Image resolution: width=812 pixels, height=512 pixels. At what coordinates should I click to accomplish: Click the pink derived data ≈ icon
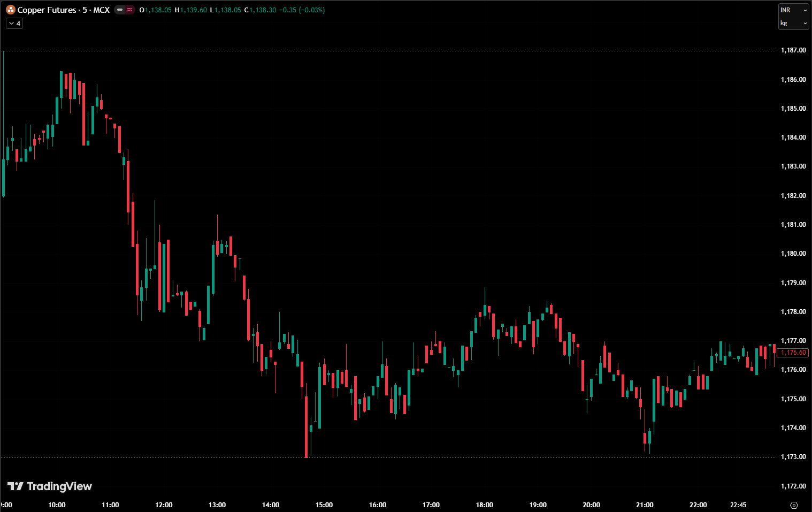click(x=129, y=10)
